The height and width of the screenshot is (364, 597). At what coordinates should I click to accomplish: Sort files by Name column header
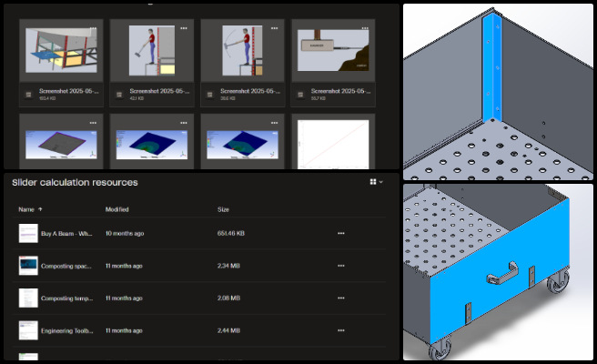click(x=26, y=209)
